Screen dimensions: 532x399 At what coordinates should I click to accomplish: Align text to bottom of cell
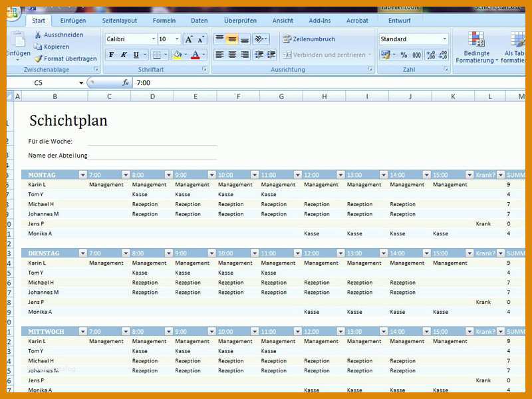coord(245,39)
